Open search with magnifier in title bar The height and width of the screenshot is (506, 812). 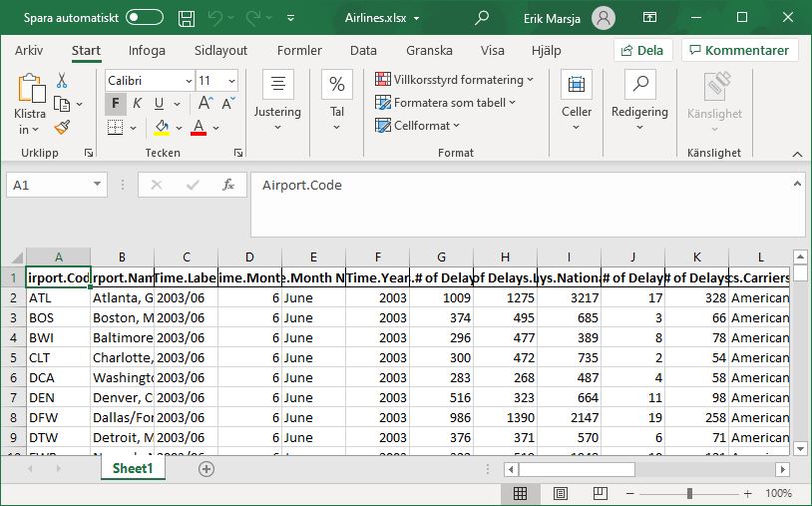click(482, 17)
